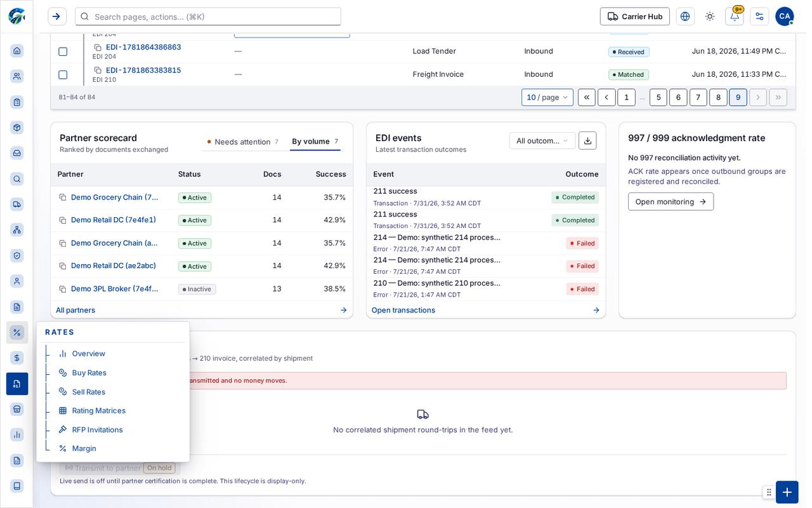Expand the sidebar with the arrow button

coord(57,17)
